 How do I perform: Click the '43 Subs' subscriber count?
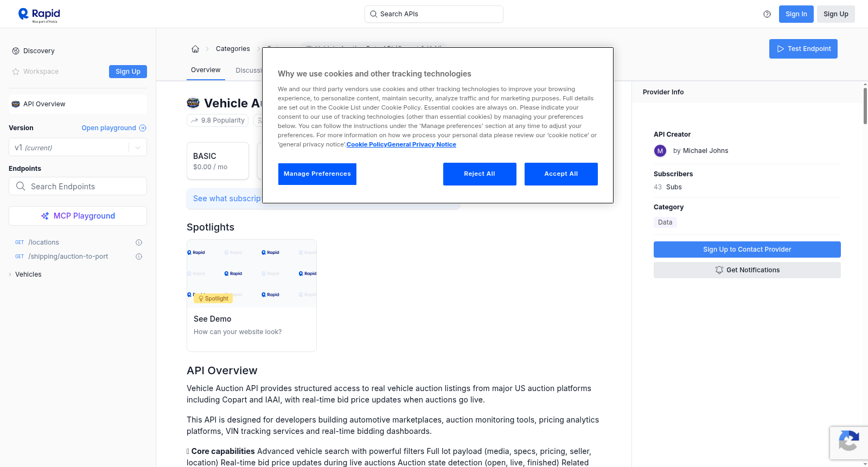668,187
